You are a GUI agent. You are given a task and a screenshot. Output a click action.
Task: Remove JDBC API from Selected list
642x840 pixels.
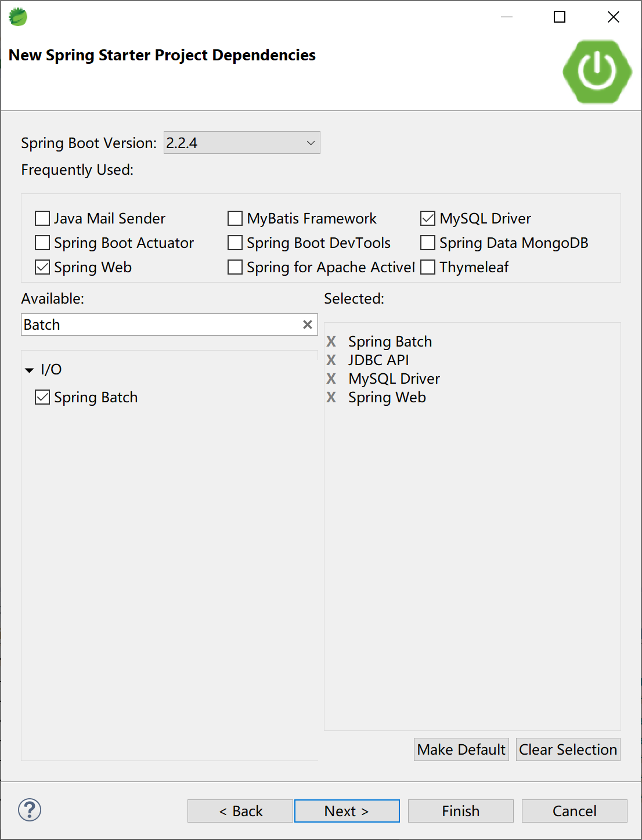pos(331,360)
